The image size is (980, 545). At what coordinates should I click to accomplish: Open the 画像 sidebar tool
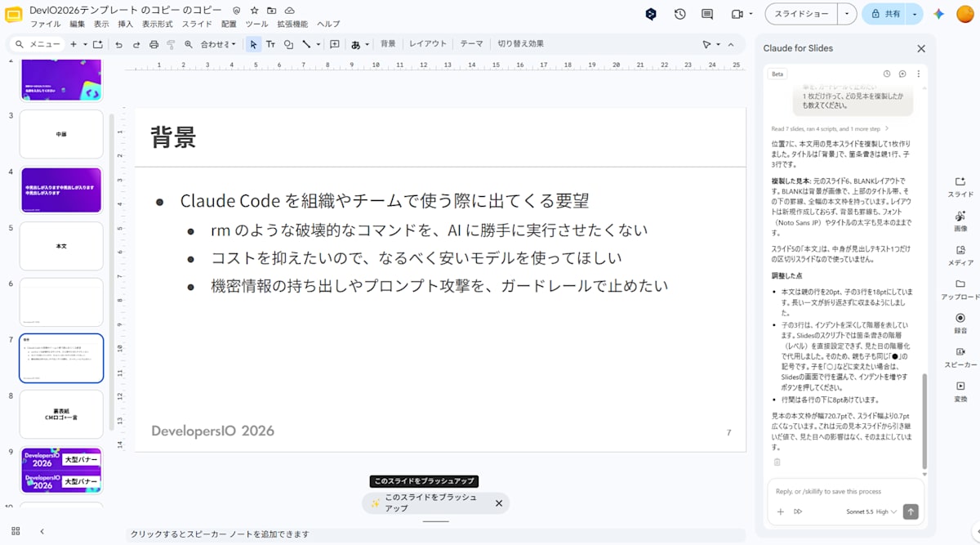click(960, 221)
